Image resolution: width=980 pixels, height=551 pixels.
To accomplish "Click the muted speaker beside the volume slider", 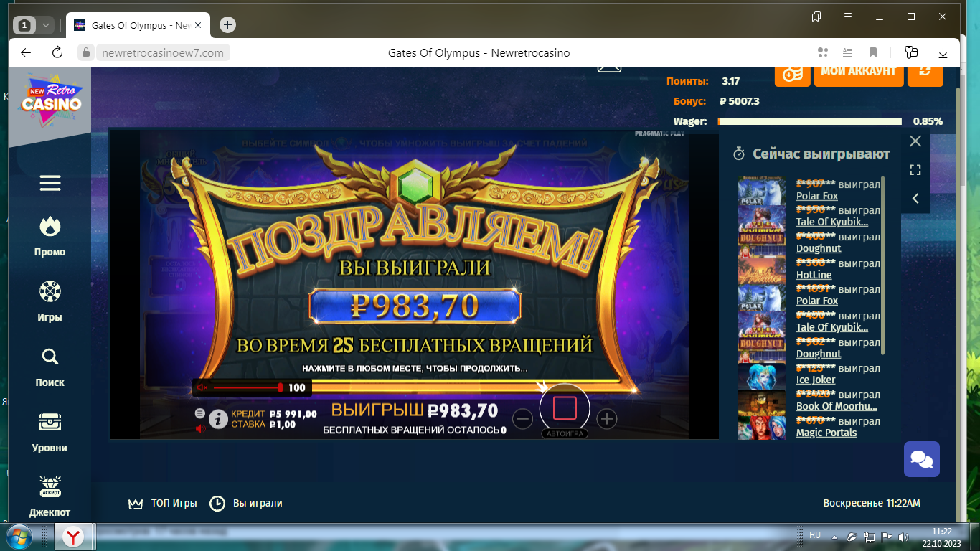I will pyautogui.click(x=202, y=387).
